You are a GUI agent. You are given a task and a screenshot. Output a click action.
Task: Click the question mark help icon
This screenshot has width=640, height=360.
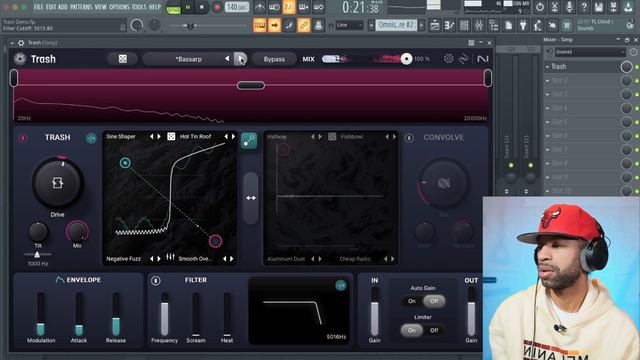[584, 7]
